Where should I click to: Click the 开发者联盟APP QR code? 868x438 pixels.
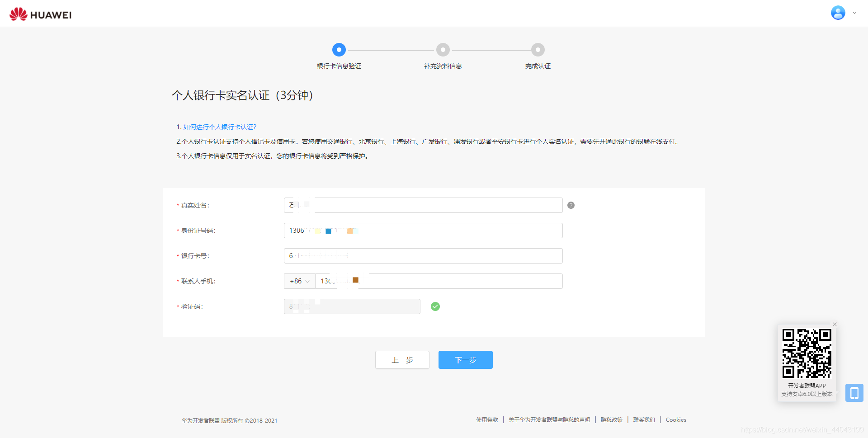pos(807,353)
